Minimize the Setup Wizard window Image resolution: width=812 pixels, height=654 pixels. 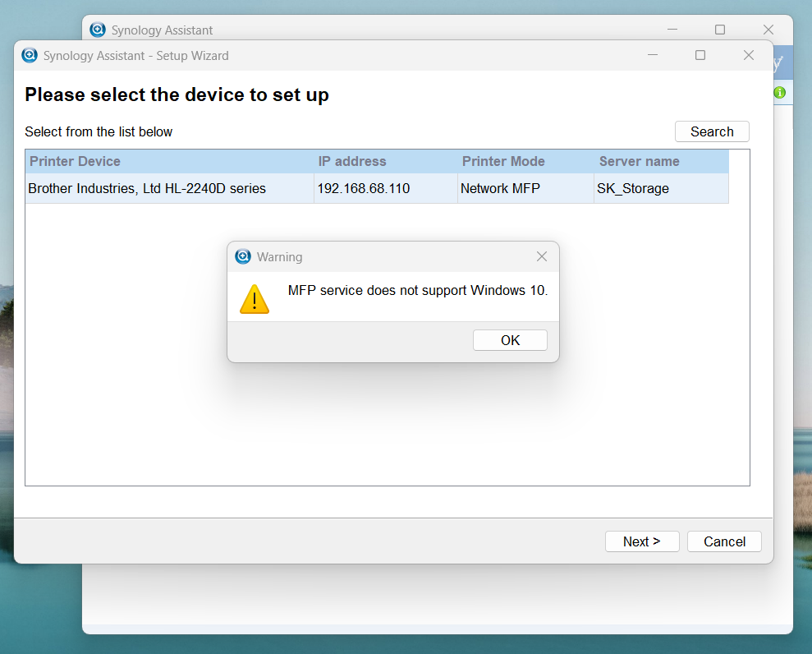653,55
